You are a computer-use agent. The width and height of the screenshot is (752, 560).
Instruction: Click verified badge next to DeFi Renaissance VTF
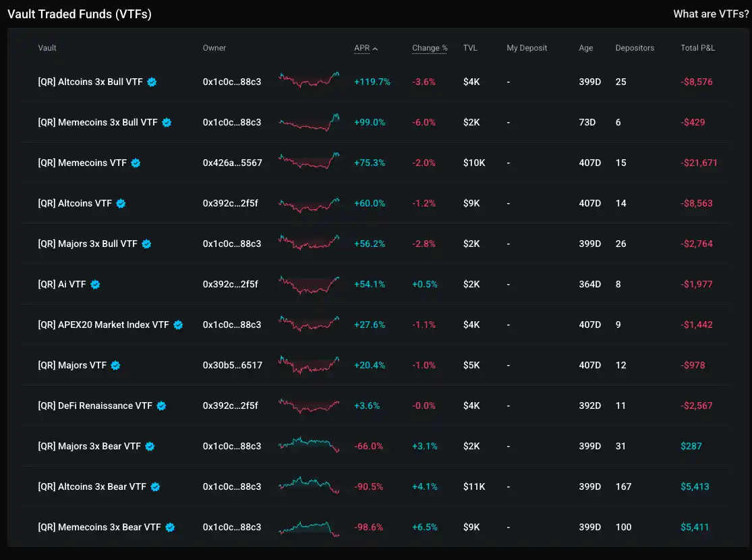click(161, 405)
